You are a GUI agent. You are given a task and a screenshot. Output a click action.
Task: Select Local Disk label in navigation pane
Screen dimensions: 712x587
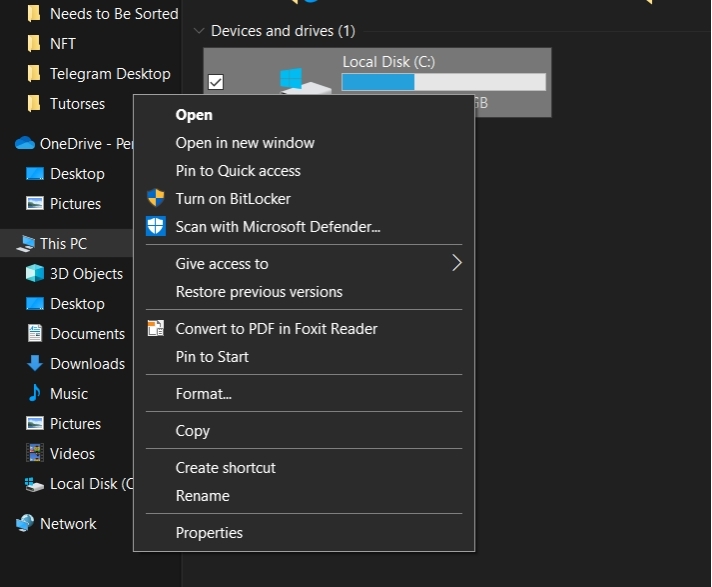tap(92, 484)
